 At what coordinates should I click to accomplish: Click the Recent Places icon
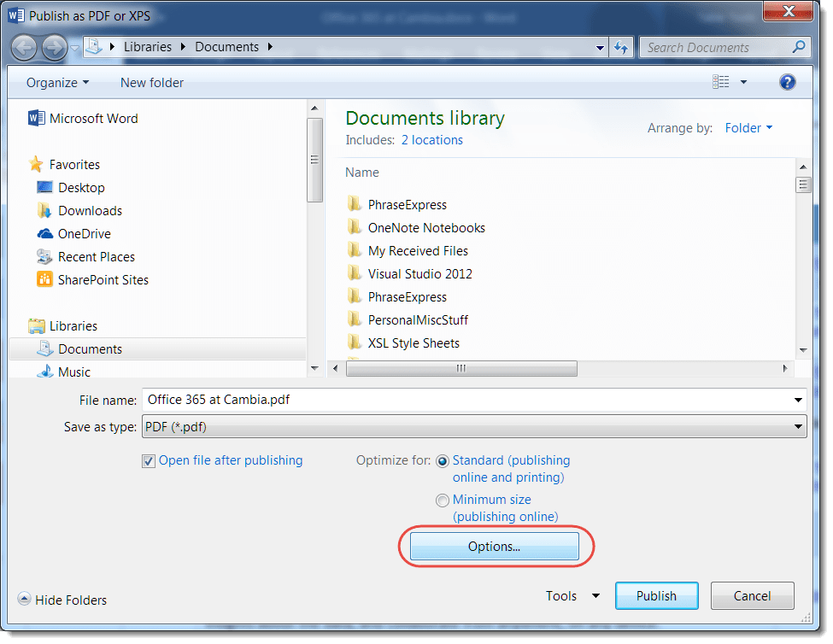[44, 256]
